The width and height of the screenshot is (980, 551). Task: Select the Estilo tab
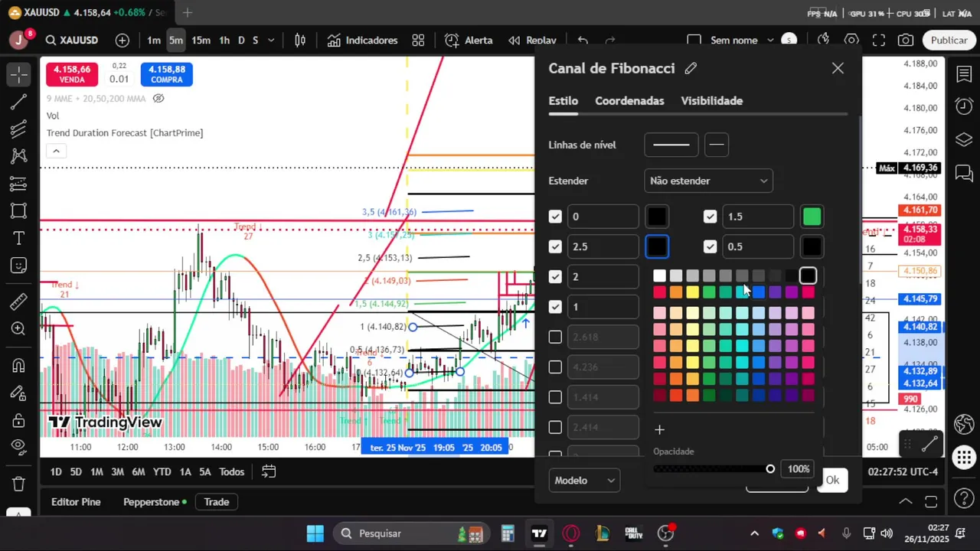(563, 101)
